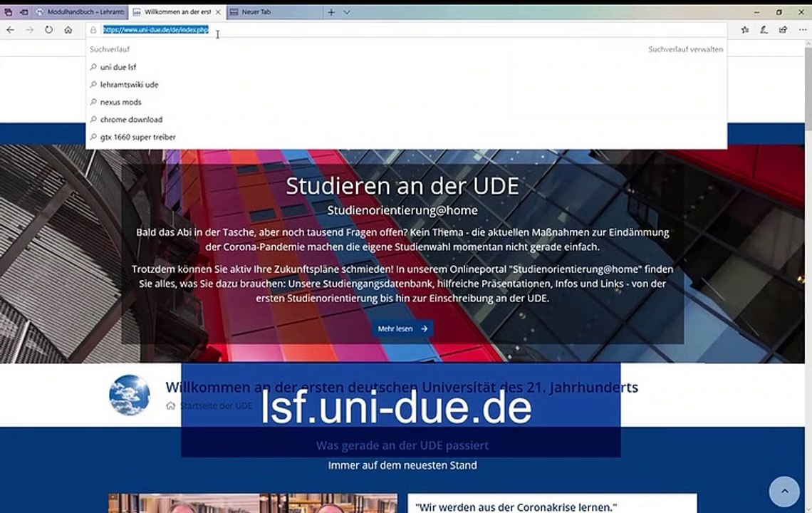Screen dimensions: 812x513
Task: Open browser settings ellipsis menu
Action: 802,30
